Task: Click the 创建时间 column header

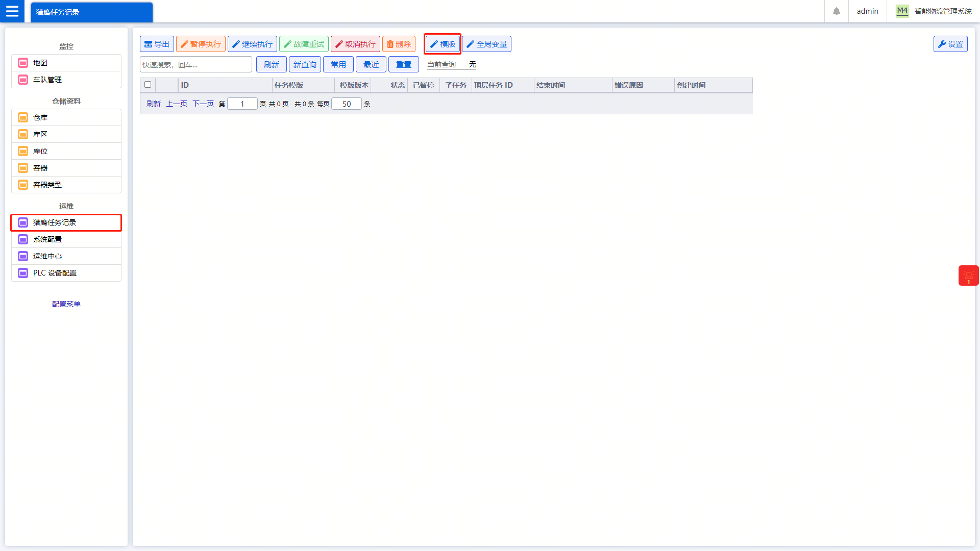Action: click(713, 85)
